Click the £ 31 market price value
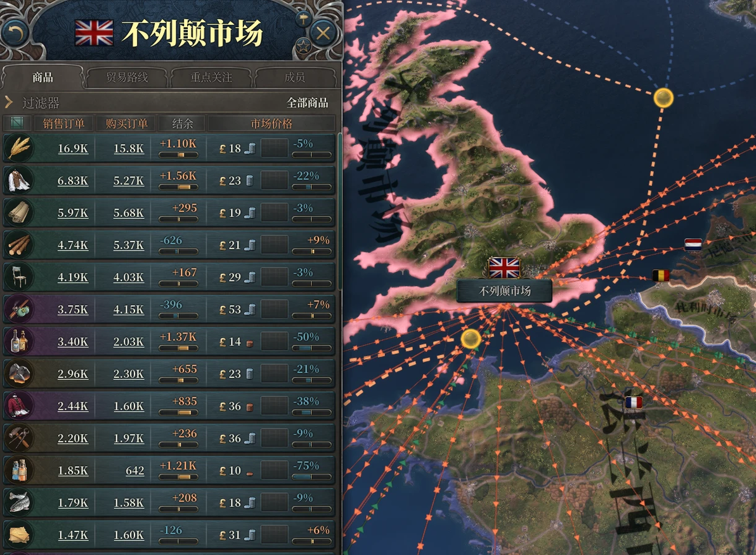The width and height of the screenshot is (756, 555). coord(230,535)
